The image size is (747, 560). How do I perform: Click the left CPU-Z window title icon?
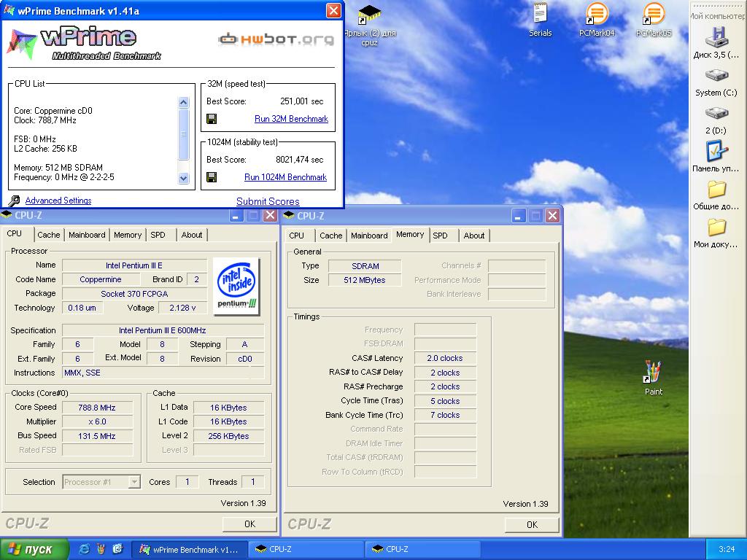7,215
